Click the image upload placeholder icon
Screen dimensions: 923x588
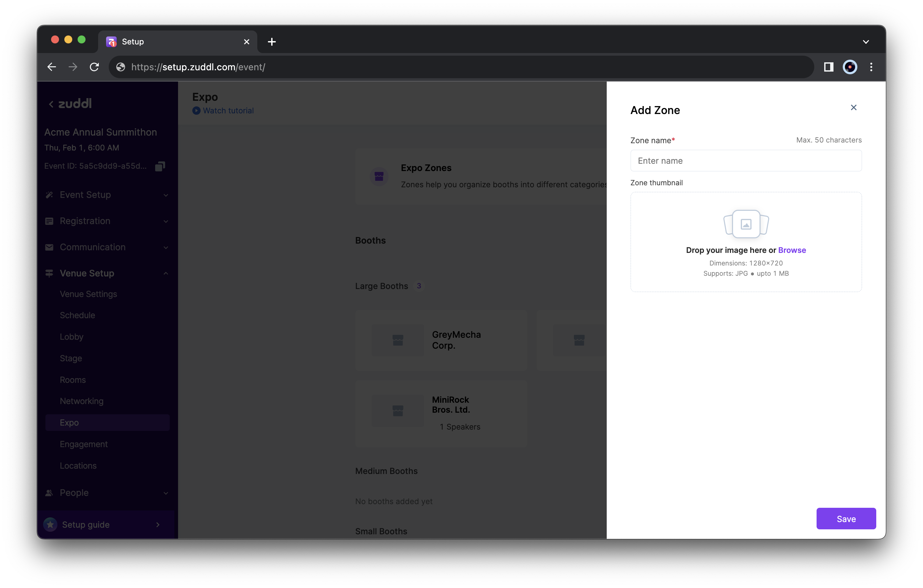coord(746,224)
